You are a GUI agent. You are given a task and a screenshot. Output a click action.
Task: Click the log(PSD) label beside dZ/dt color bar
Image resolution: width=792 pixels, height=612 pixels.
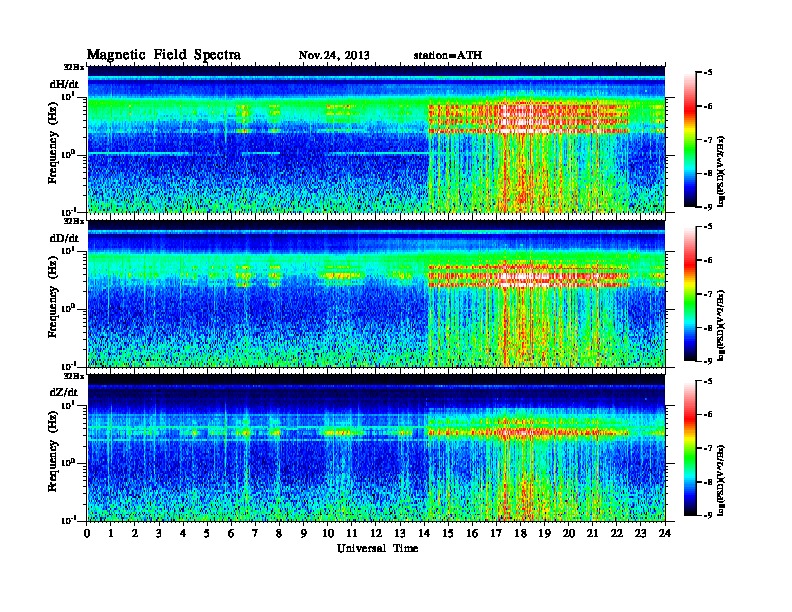(x=721, y=480)
